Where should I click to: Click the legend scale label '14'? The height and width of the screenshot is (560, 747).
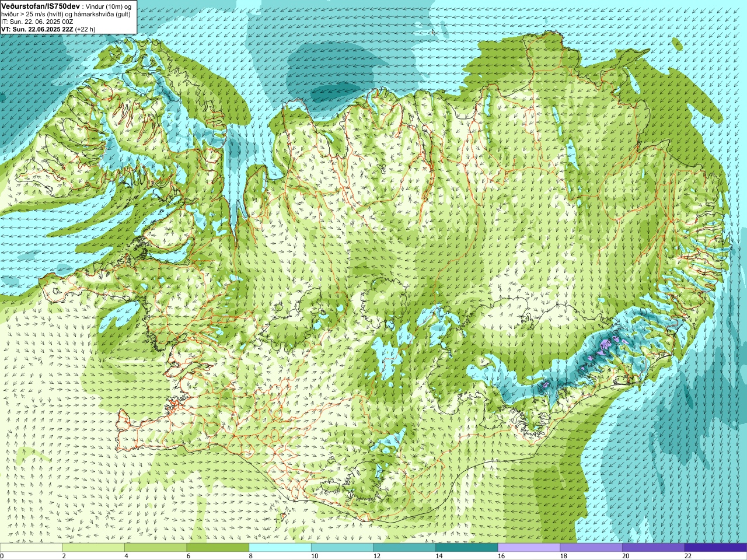pos(439,556)
